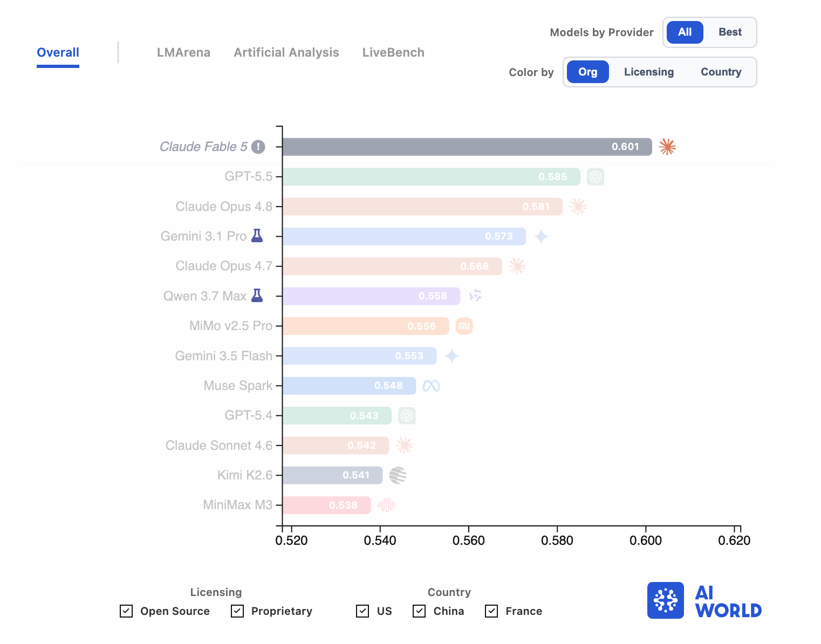The image size is (821, 644).
Task: Color bars by Org
Action: point(588,72)
